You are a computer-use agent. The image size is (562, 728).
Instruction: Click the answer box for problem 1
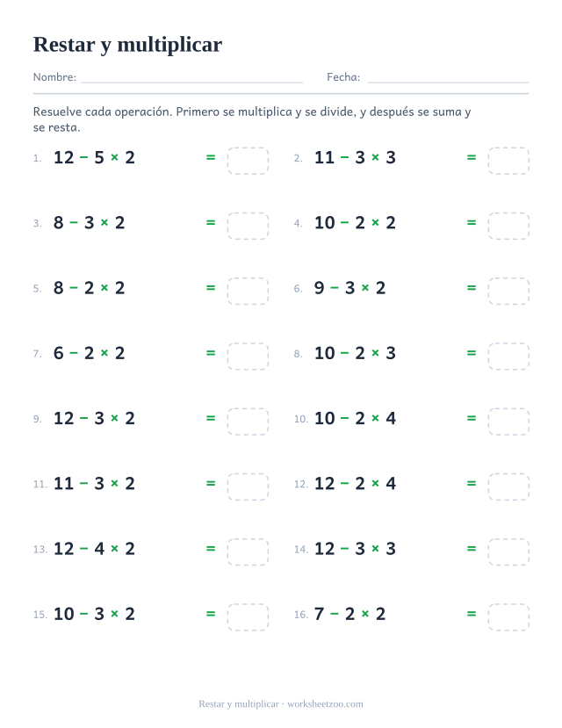(248, 161)
